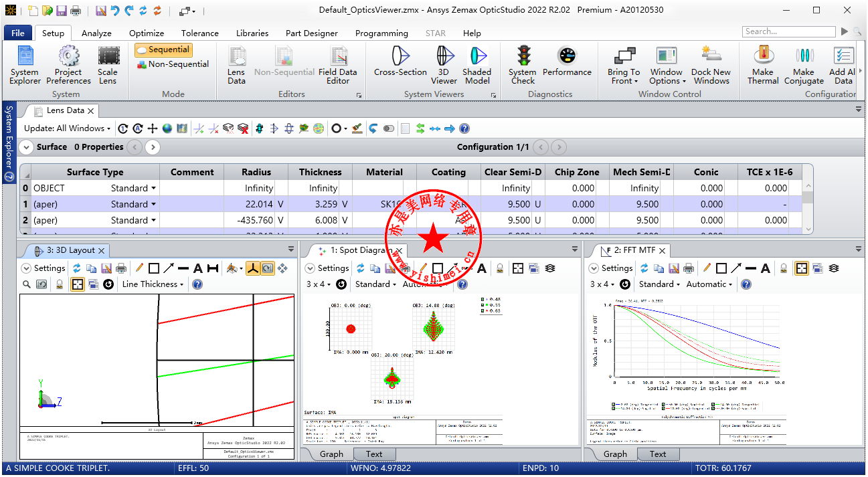Click the Redo arrow in quick access toolbar
This screenshot has width=868, height=477.
coord(129,11)
